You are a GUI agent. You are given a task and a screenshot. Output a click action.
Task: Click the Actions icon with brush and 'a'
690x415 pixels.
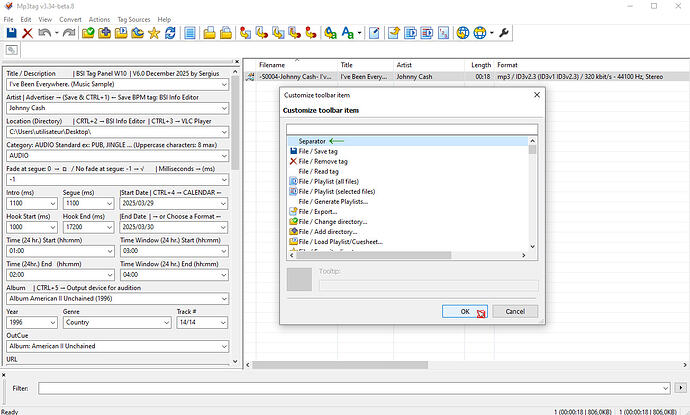point(330,33)
